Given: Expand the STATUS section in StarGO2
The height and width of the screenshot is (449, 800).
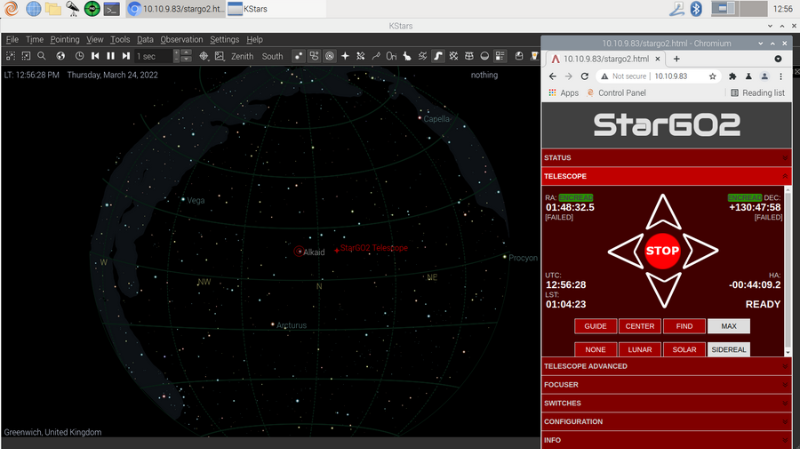Looking at the screenshot, I should point(666,158).
